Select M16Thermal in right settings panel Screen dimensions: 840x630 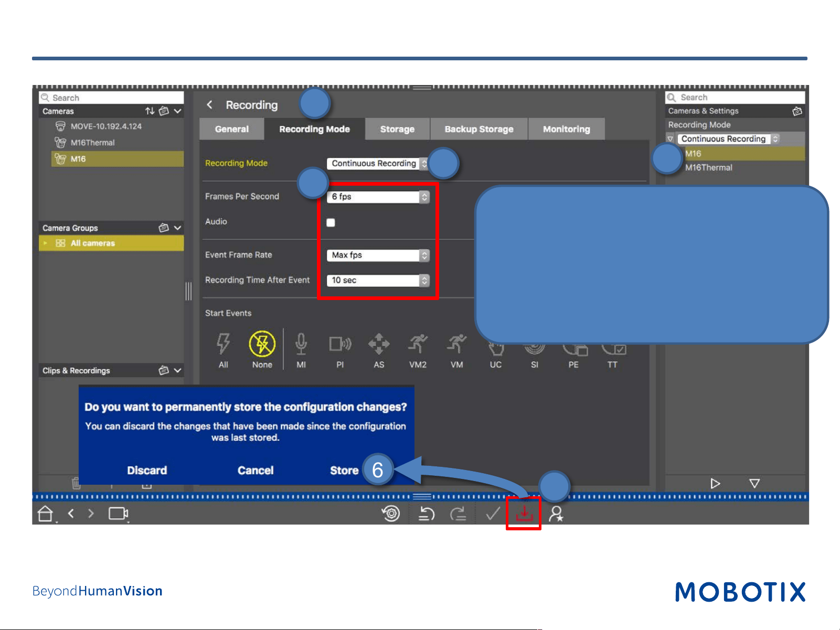[709, 168]
